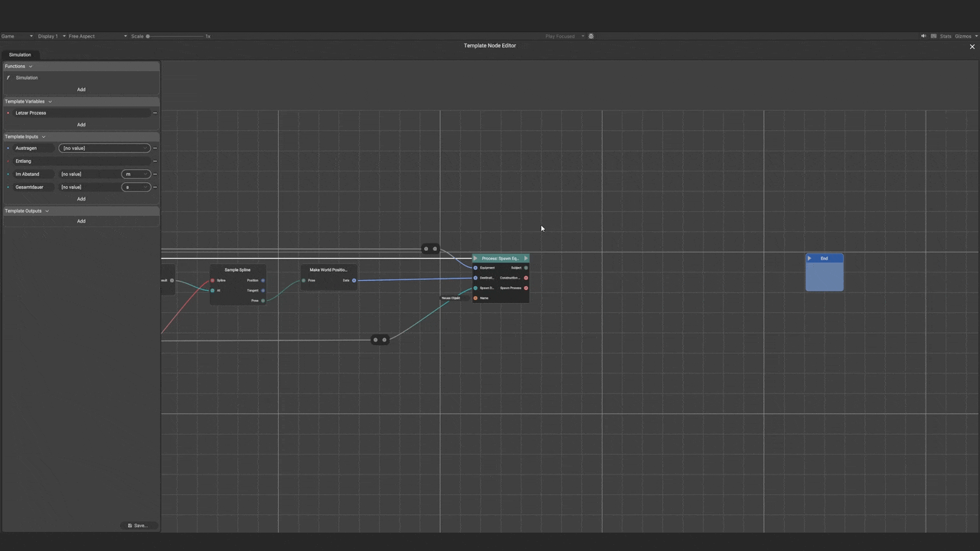This screenshot has width=980, height=551.
Task: Click the function icon beside Simulation
Action: pos(8,77)
